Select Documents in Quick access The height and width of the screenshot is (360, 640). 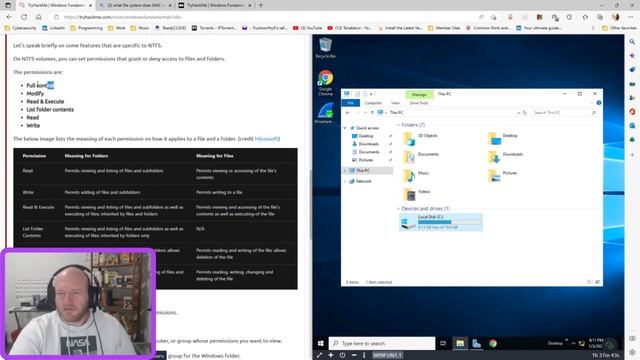click(x=366, y=152)
